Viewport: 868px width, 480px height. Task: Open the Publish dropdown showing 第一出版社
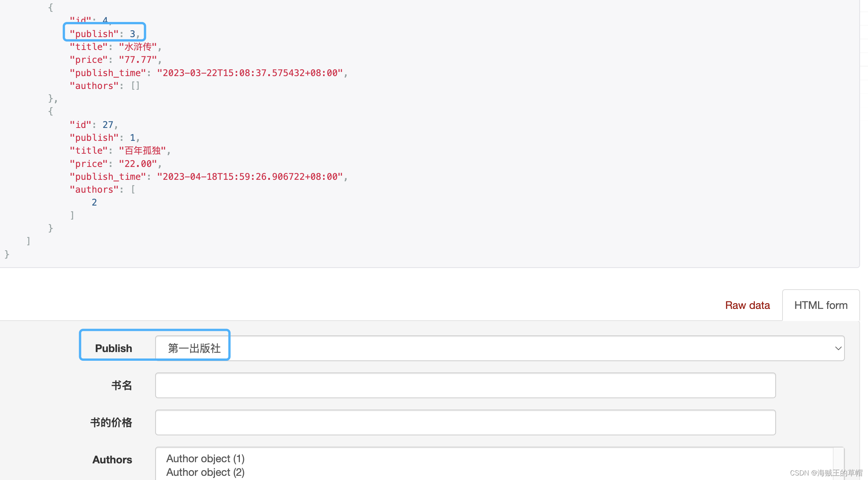point(500,348)
